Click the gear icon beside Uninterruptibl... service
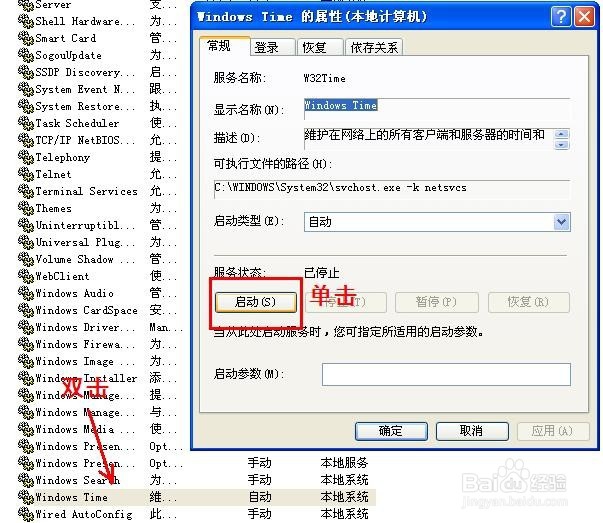Image resolution: width=603 pixels, height=523 pixels. (x=26, y=225)
